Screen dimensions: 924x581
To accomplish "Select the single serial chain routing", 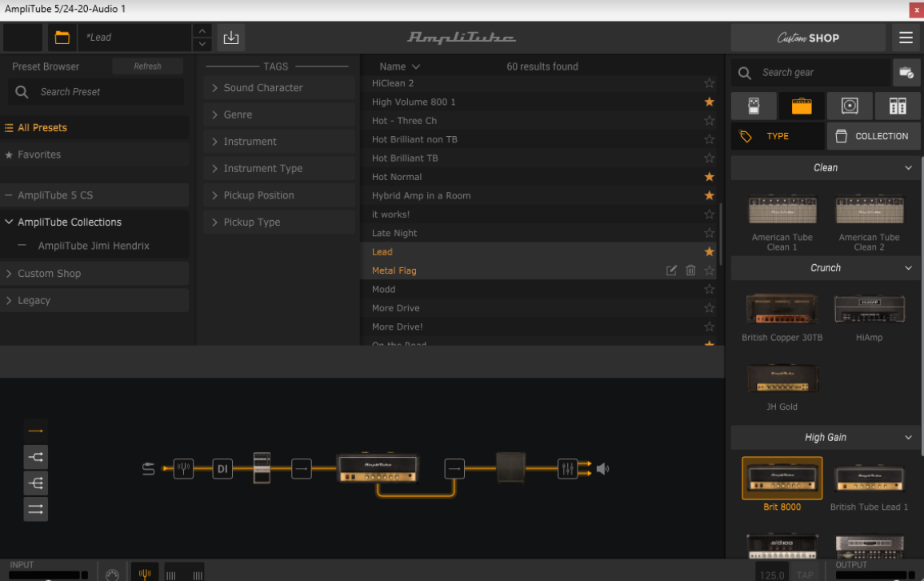I will pos(36,431).
